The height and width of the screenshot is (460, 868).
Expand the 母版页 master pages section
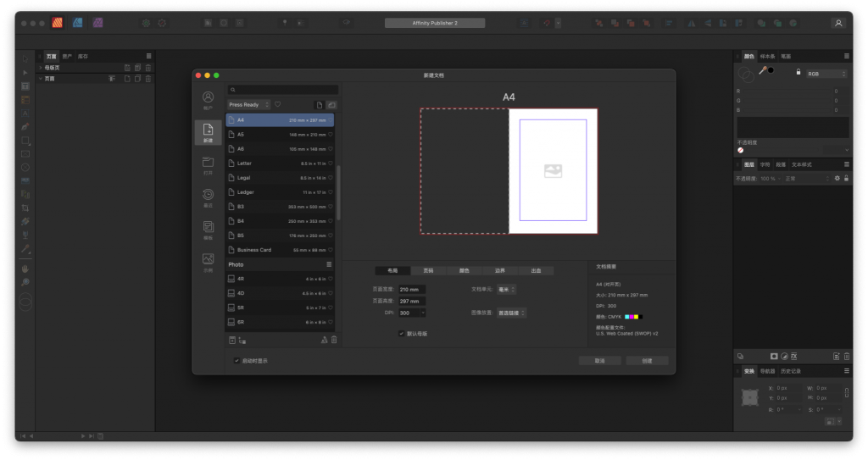[41, 68]
